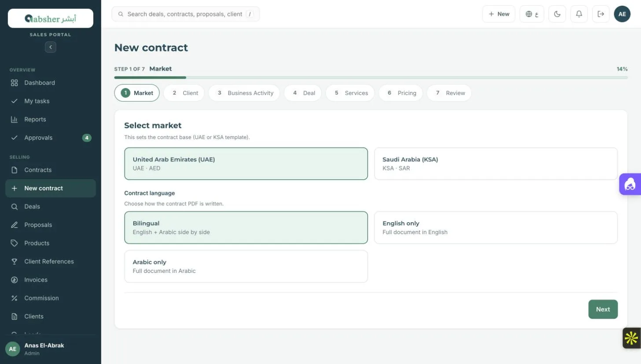Click the step progress bar
Screen dimensions: 641x364
point(371,77)
